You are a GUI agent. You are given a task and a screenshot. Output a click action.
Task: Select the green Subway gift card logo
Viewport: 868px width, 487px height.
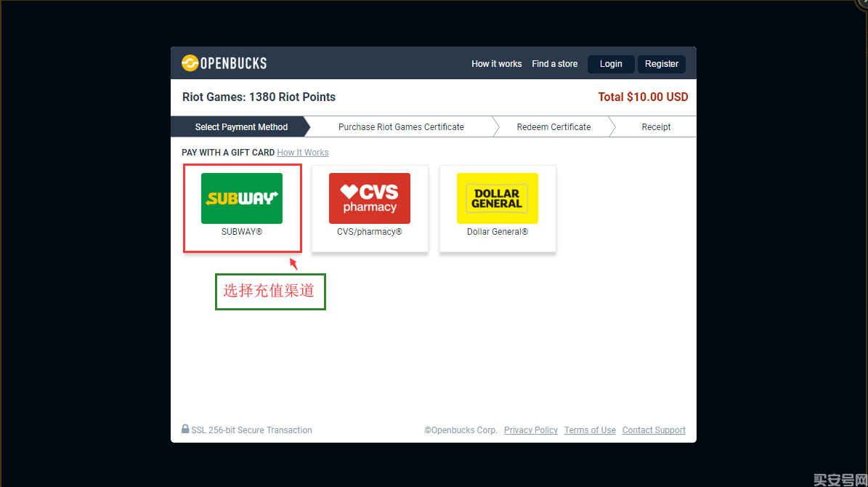pos(242,198)
